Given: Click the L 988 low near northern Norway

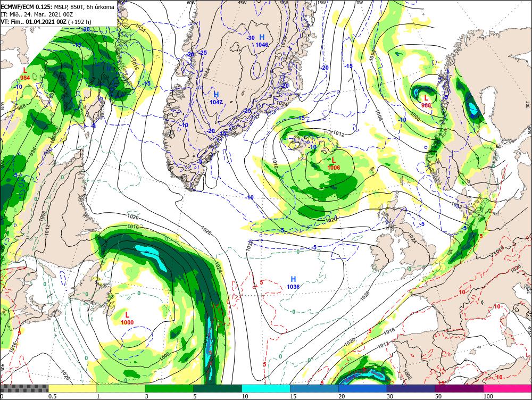Looking at the screenshot, I should 426,102.
